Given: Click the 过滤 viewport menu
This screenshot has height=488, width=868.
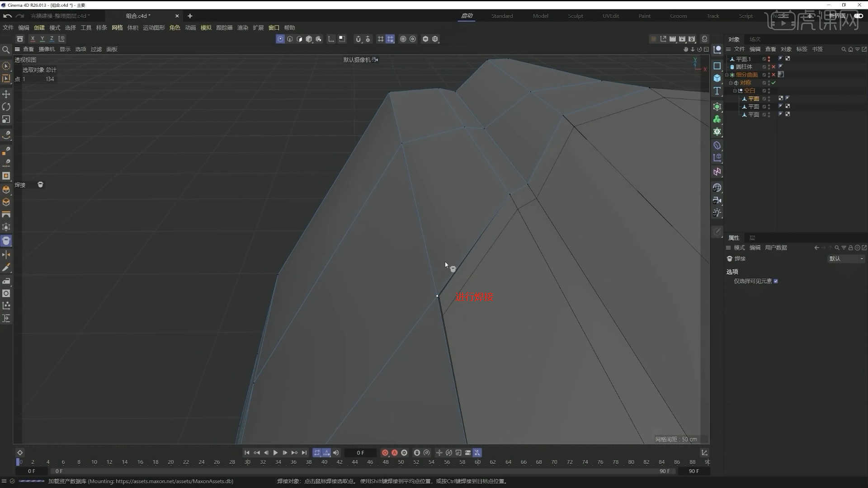Looking at the screenshot, I should click(x=96, y=49).
